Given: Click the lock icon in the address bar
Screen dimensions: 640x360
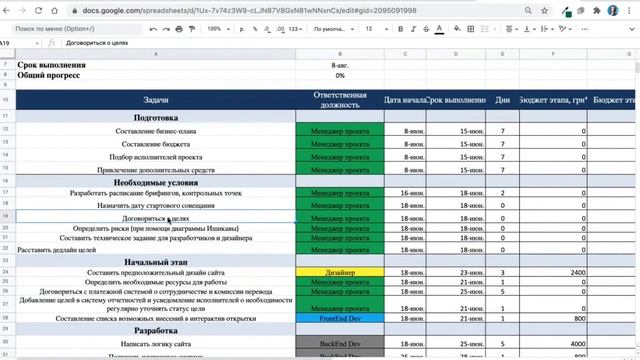Looking at the screenshot, I should 74,11.
